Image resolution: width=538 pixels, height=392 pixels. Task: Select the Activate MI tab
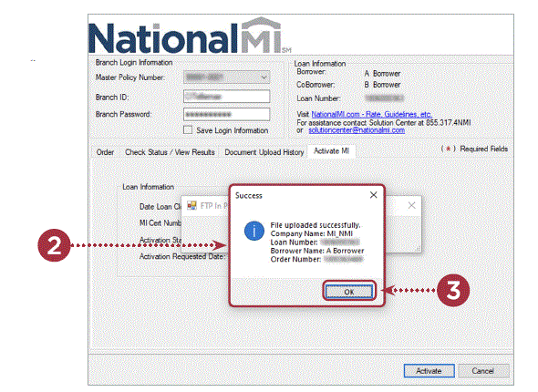click(331, 151)
